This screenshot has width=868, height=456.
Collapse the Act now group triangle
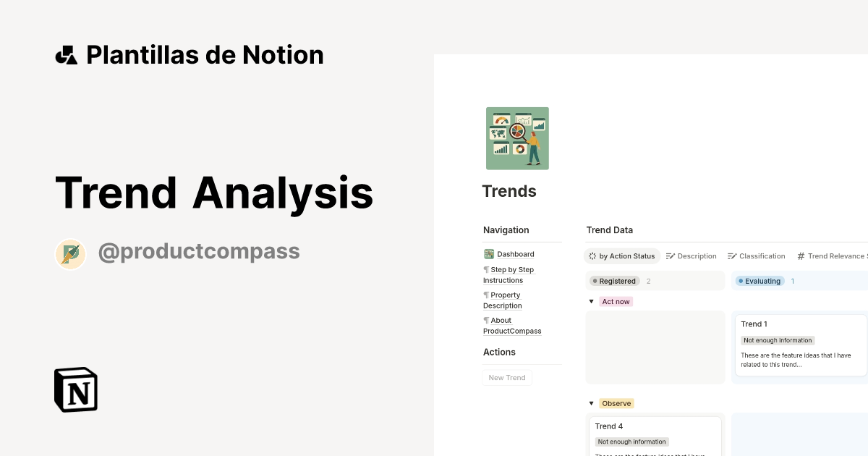point(591,301)
